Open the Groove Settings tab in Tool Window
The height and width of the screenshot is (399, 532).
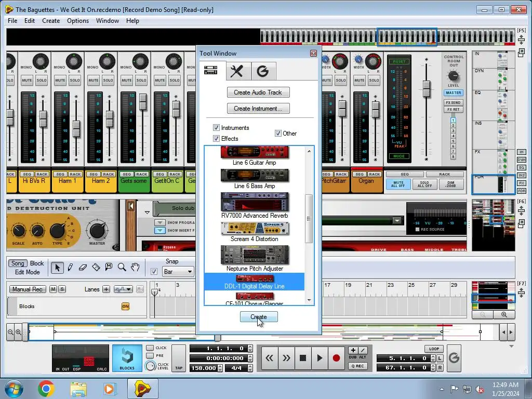pyautogui.click(x=263, y=71)
